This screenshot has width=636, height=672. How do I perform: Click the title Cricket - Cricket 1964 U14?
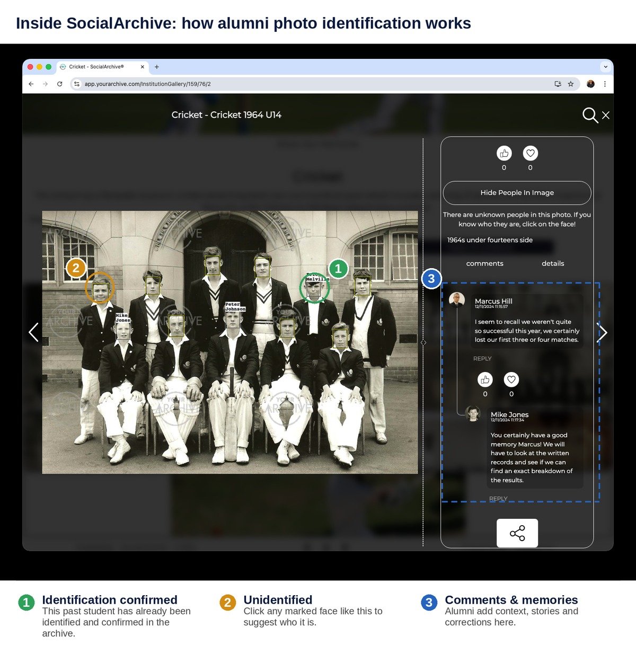[226, 114]
